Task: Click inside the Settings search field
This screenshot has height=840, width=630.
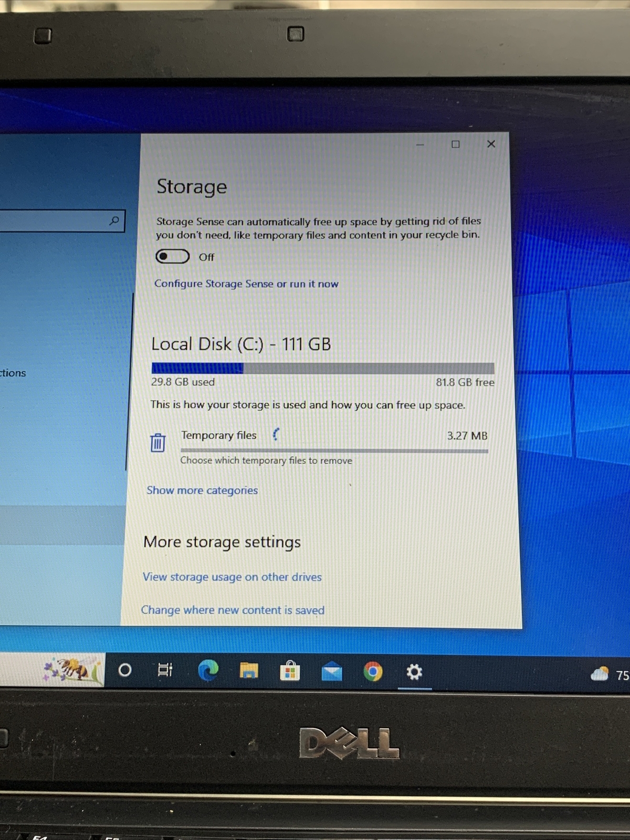Action: [x=61, y=221]
